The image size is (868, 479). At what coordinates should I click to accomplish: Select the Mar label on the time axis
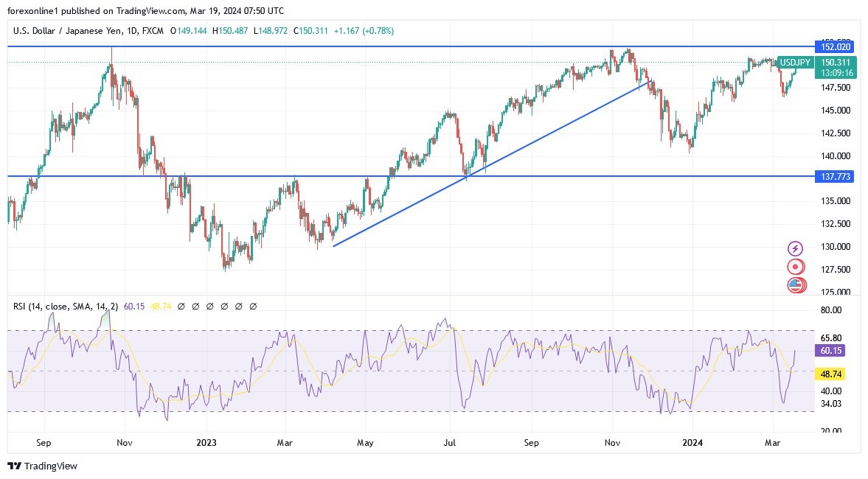pyautogui.click(x=772, y=443)
